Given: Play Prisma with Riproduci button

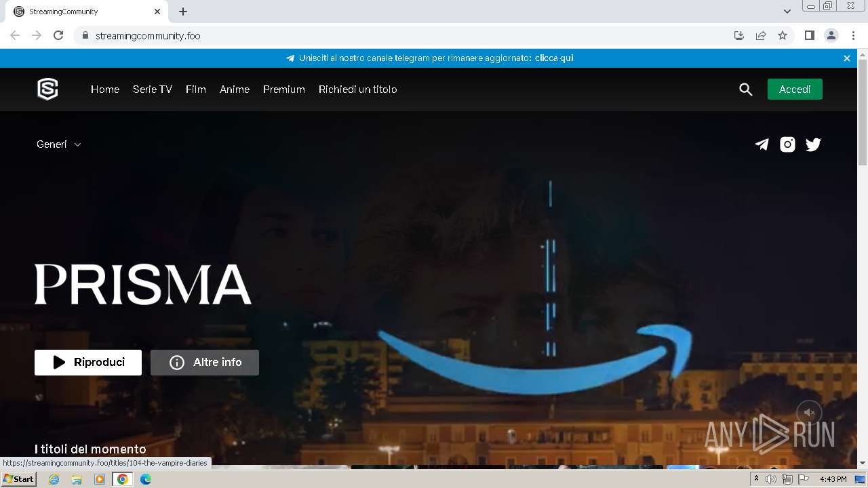Looking at the screenshot, I should point(88,363).
